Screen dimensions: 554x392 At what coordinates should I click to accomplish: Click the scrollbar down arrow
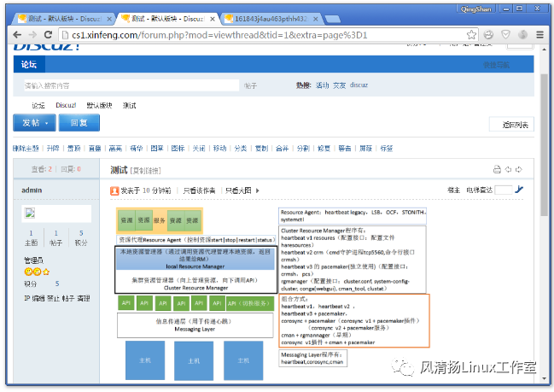(x=544, y=379)
